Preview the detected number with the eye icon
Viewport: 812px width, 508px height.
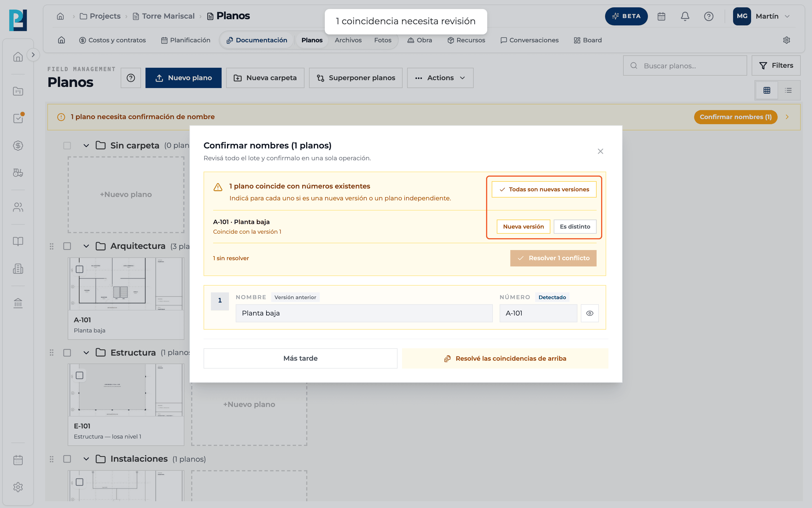coord(590,313)
